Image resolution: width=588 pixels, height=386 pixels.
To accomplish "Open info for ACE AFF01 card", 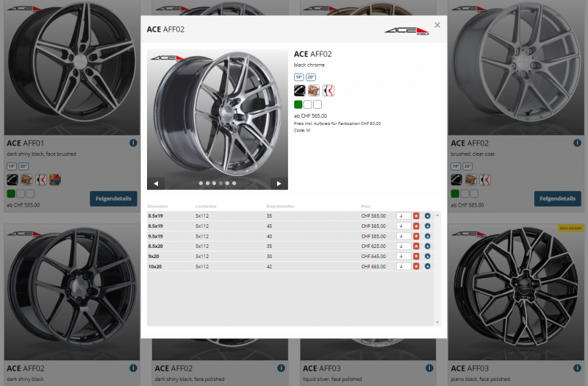I will [x=133, y=143].
